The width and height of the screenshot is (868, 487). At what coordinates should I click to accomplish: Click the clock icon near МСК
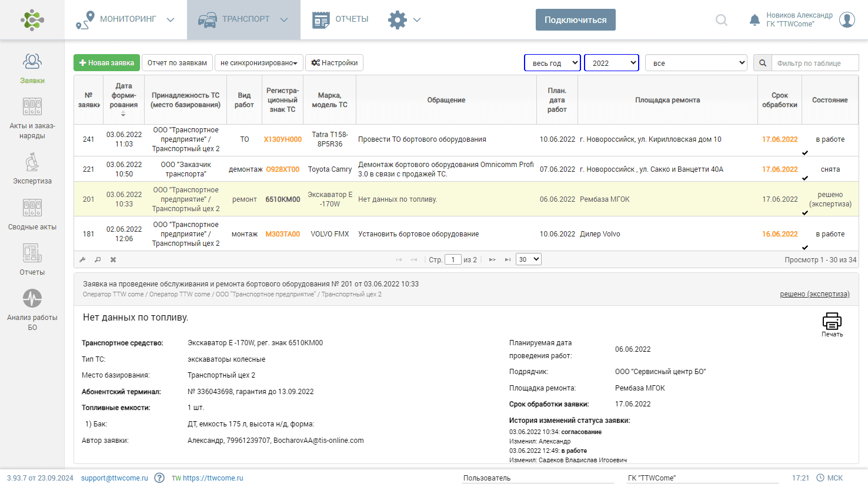coord(820,478)
